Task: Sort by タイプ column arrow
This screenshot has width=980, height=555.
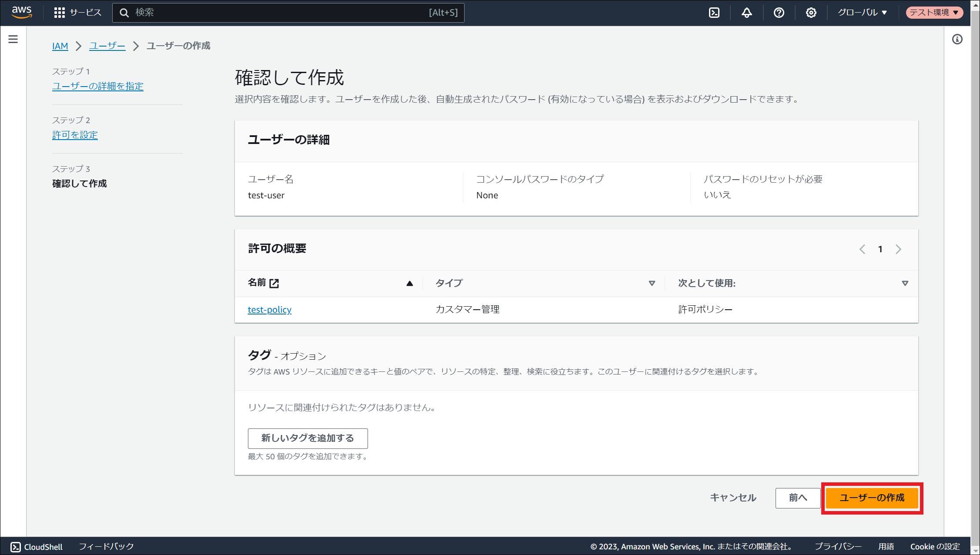Action: tap(652, 284)
